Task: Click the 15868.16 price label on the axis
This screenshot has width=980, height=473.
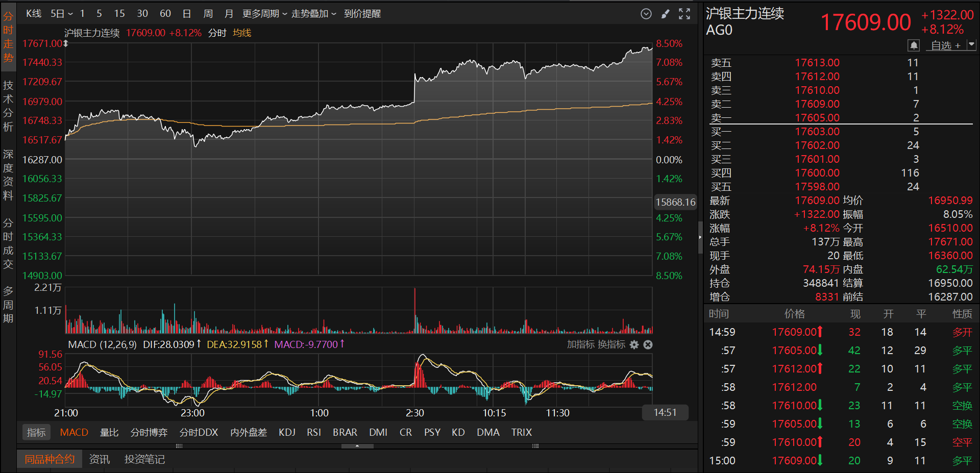Action: [675, 203]
